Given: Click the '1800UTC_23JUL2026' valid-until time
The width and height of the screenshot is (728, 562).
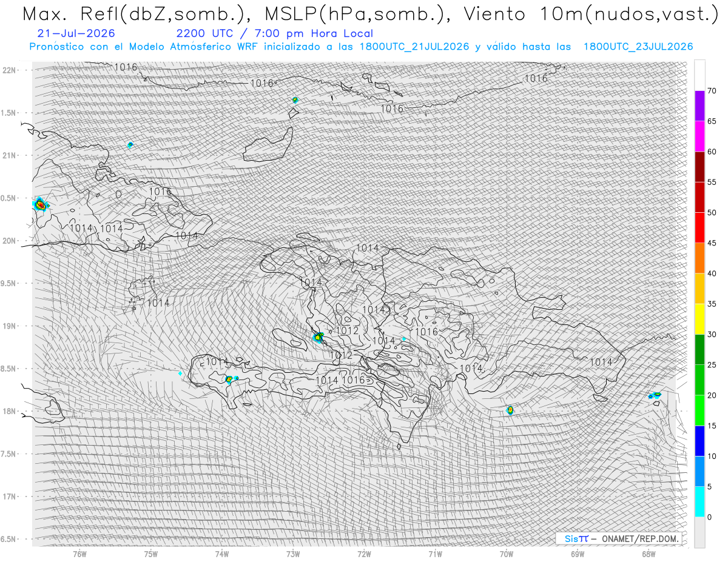Looking at the screenshot, I should pos(638,47).
